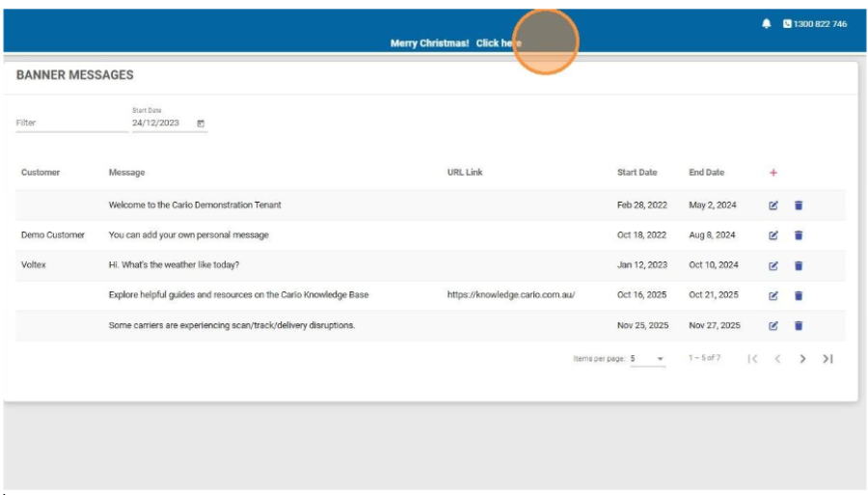Edit the Demo Customer banner message
The width and height of the screenshot is (868, 495).
point(773,235)
